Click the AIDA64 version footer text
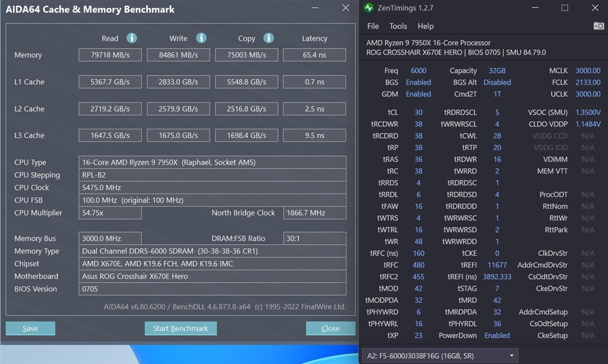This screenshot has height=364, width=608. [x=224, y=306]
